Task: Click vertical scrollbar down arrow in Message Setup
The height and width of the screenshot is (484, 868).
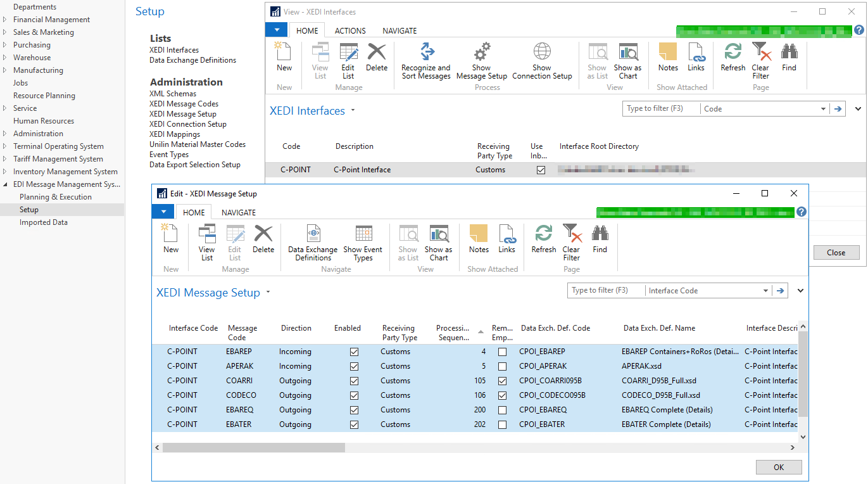Action: (x=803, y=436)
